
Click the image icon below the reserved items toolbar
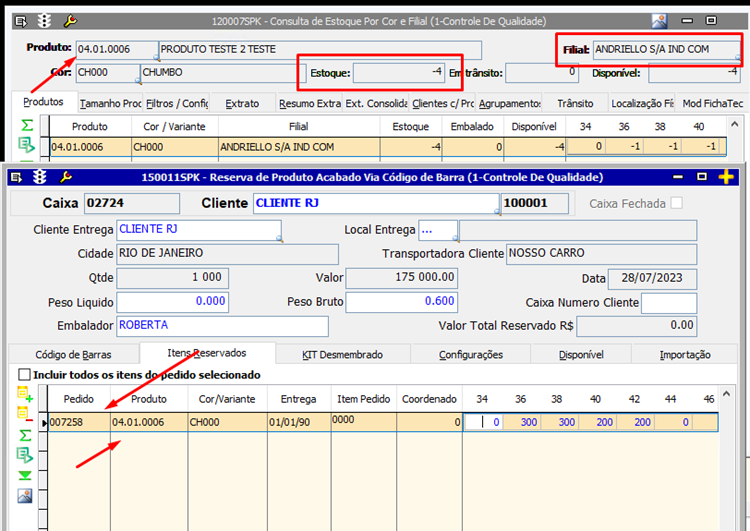(25, 496)
